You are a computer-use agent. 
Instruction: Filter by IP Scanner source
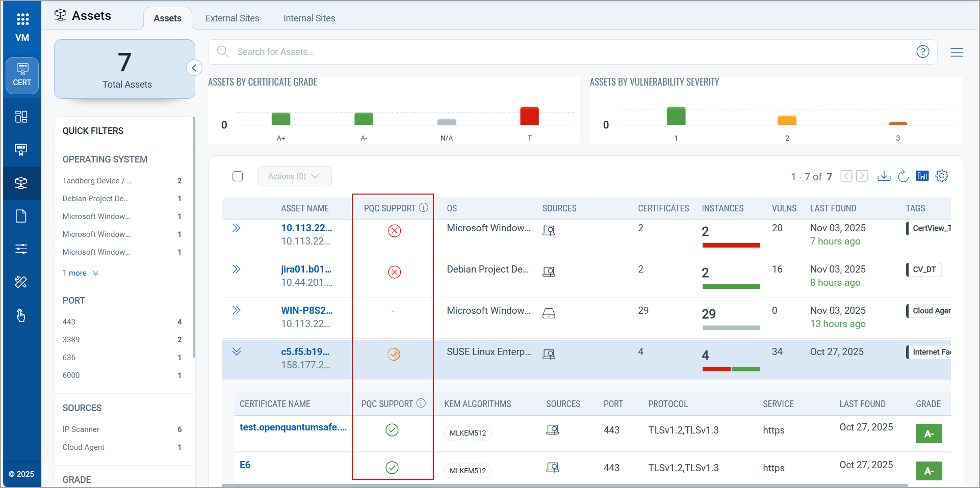(81, 429)
